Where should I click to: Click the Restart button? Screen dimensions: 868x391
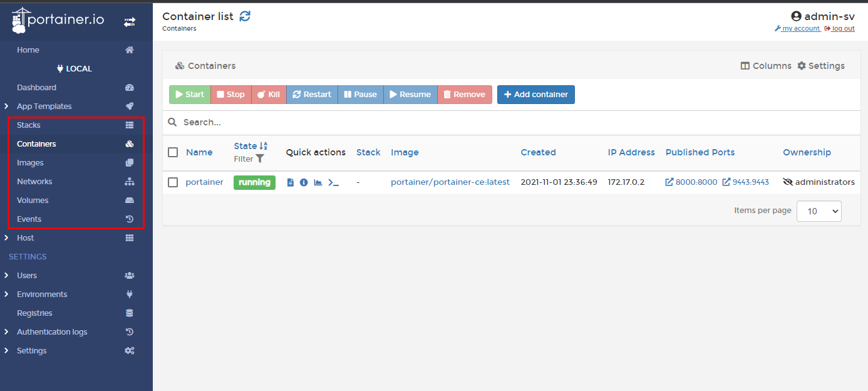[x=312, y=95]
